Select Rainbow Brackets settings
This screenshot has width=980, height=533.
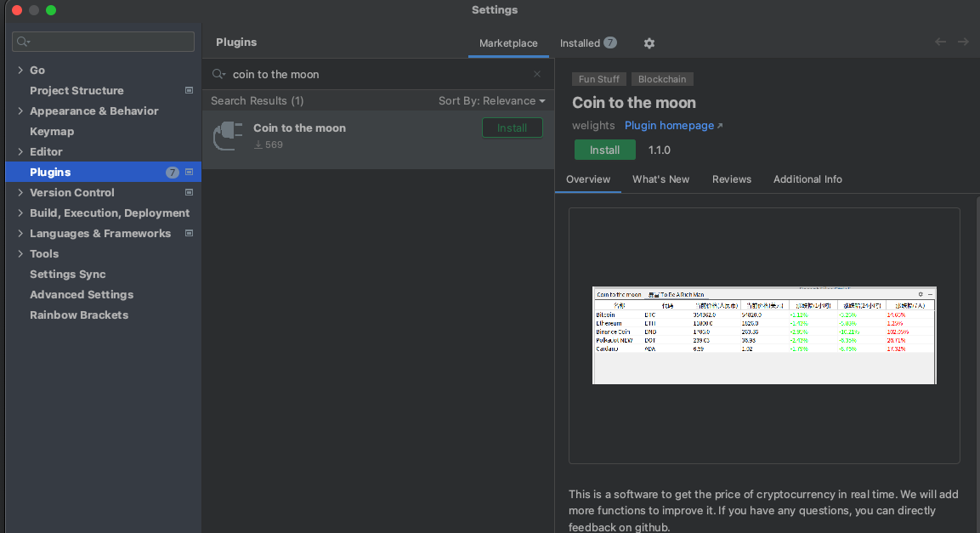(x=79, y=315)
